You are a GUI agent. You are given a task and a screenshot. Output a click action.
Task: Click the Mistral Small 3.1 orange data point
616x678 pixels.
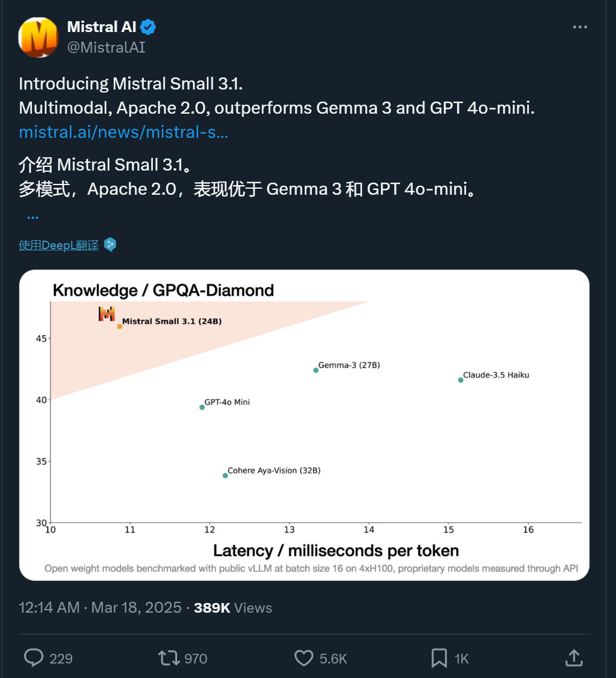[x=120, y=327]
